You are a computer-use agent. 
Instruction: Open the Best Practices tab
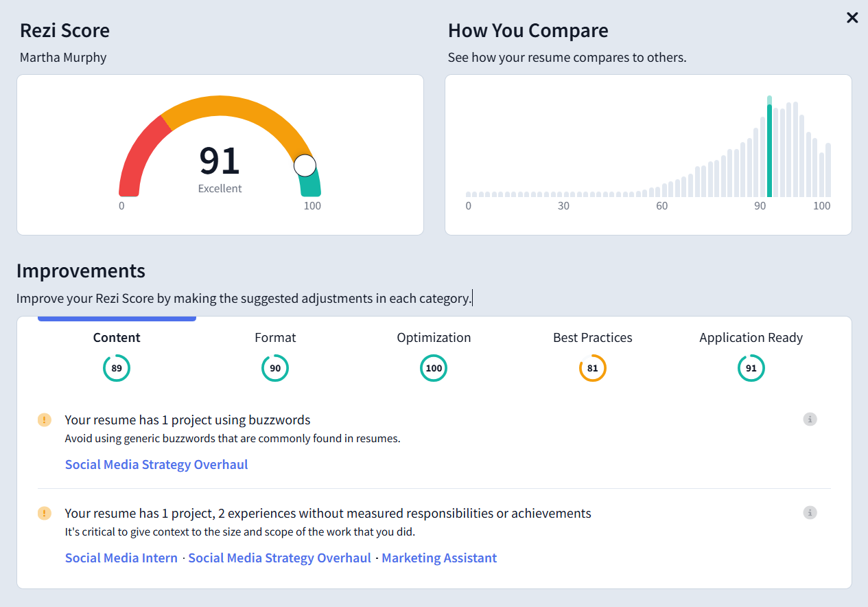pos(593,338)
